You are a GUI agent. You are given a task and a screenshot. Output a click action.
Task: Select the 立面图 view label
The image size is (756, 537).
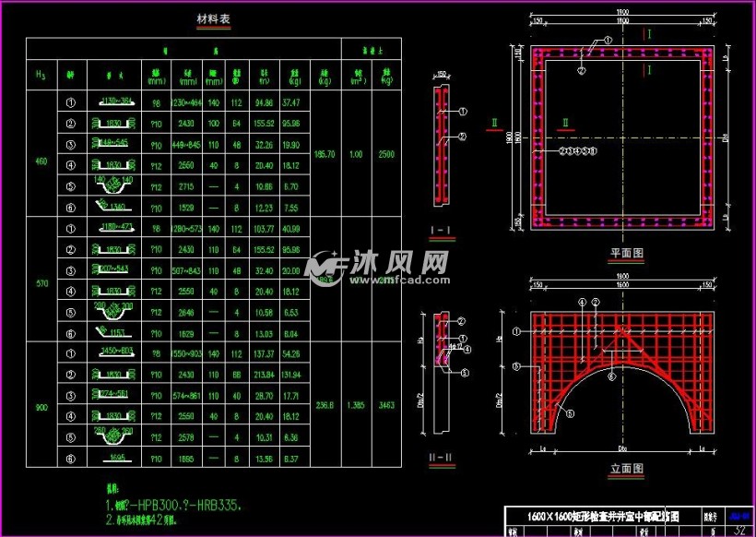pyautogui.click(x=626, y=468)
